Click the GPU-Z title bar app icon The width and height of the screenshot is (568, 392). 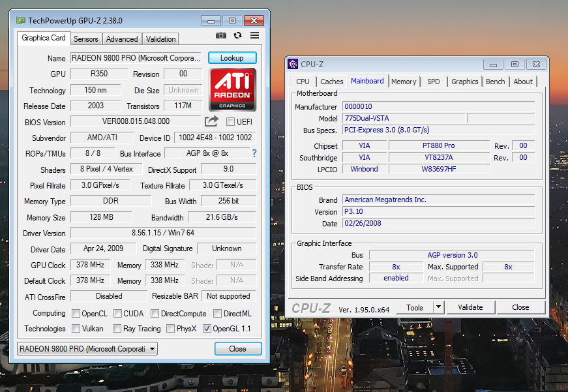point(21,20)
